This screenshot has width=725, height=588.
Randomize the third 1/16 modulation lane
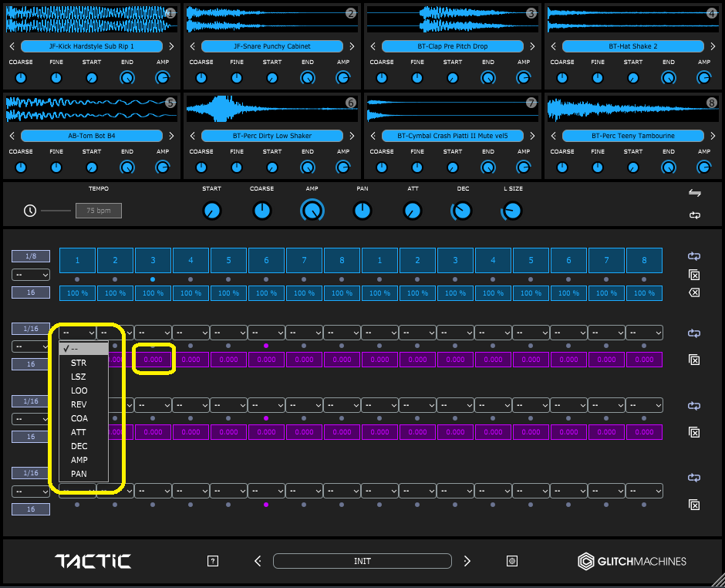pos(694,505)
